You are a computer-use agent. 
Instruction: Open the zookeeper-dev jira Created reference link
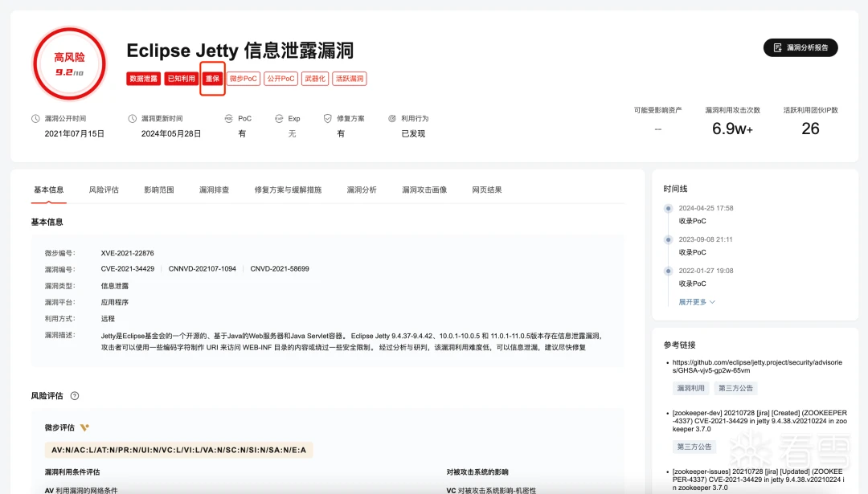pos(759,421)
